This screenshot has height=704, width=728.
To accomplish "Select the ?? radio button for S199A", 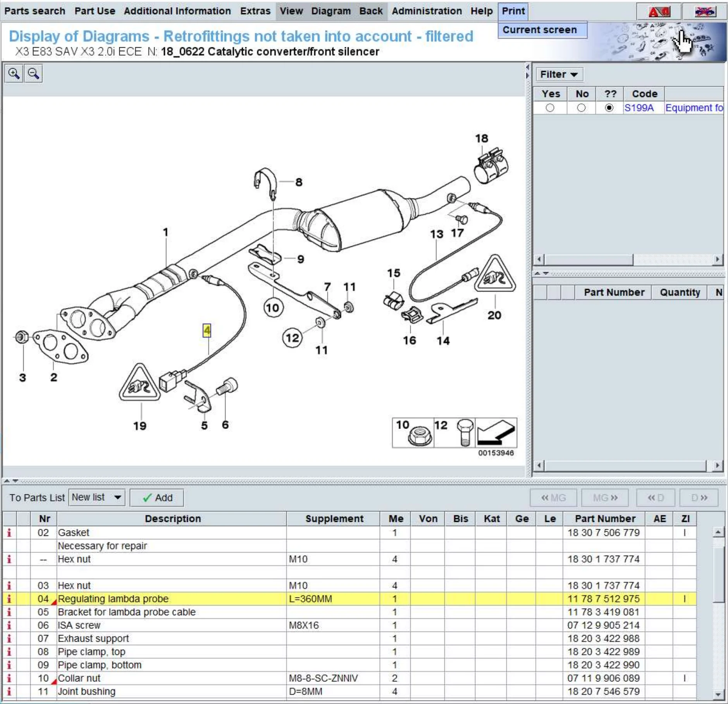I will (609, 108).
